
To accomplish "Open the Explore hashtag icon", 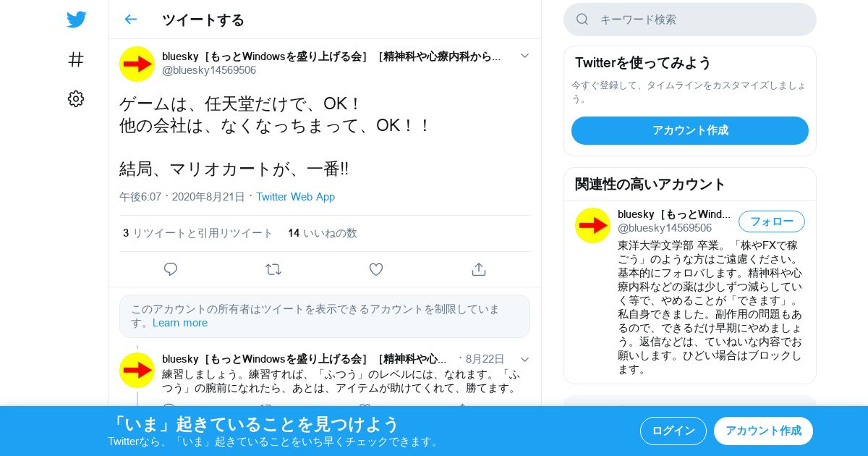I will [76, 59].
